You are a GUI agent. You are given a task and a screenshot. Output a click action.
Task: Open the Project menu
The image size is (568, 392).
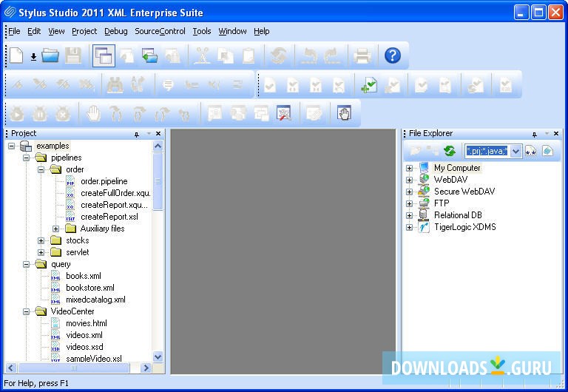tap(84, 31)
